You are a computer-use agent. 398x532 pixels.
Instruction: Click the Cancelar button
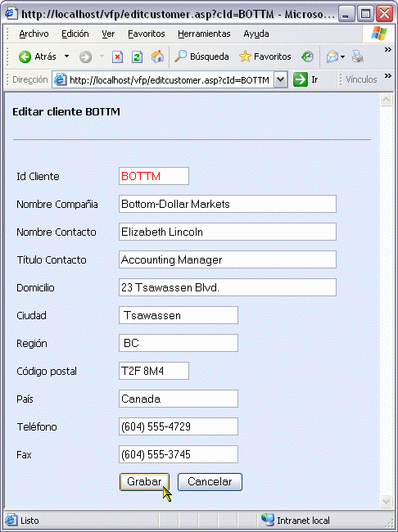(x=210, y=482)
